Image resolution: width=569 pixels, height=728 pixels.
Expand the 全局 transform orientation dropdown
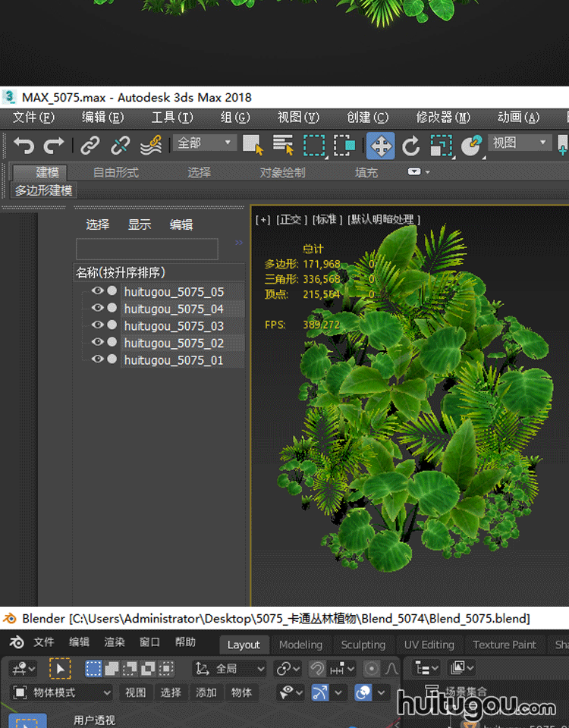pyautogui.click(x=230, y=668)
